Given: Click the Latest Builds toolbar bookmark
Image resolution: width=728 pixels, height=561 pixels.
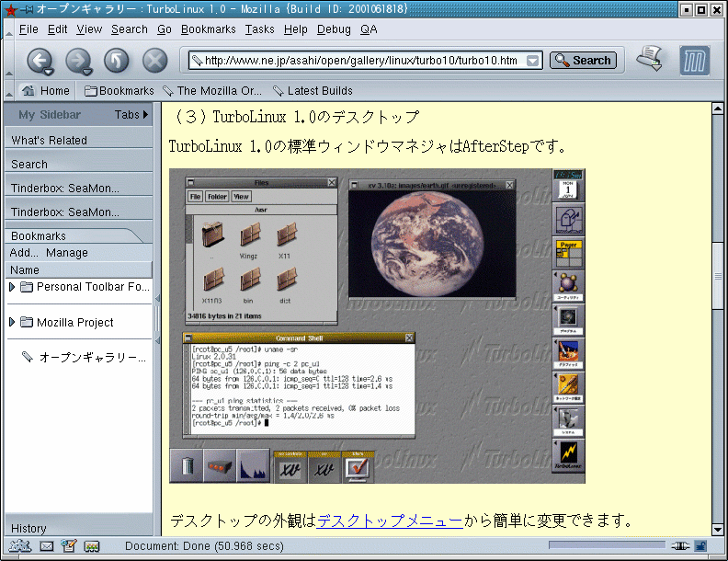Looking at the screenshot, I should point(313,90).
